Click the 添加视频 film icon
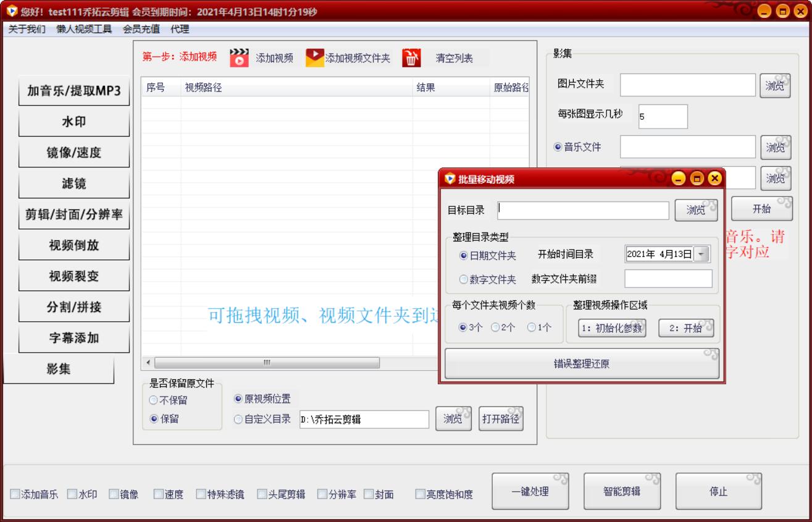 click(239, 57)
